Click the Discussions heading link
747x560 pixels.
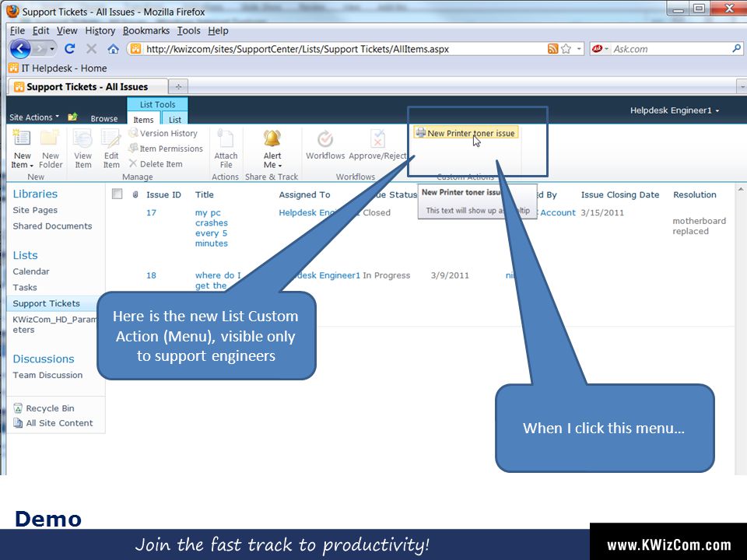[44, 359]
